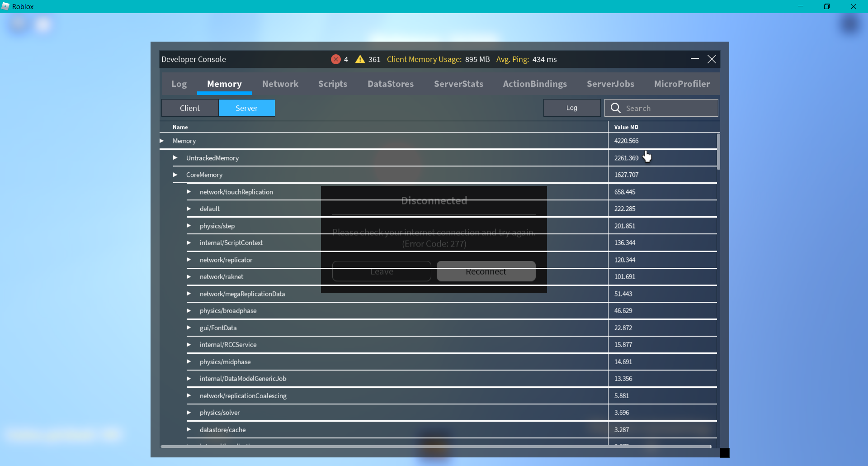Image resolution: width=868 pixels, height=466 pixels.
Task: Click the Log button beside search
Action: (x=572, y=108)
